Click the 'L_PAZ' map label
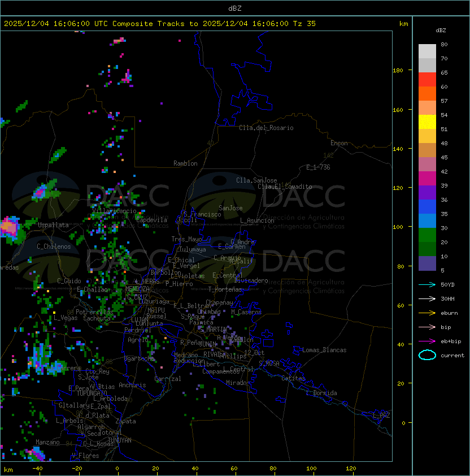Screen dimensions: 470x476 point(381,416)
